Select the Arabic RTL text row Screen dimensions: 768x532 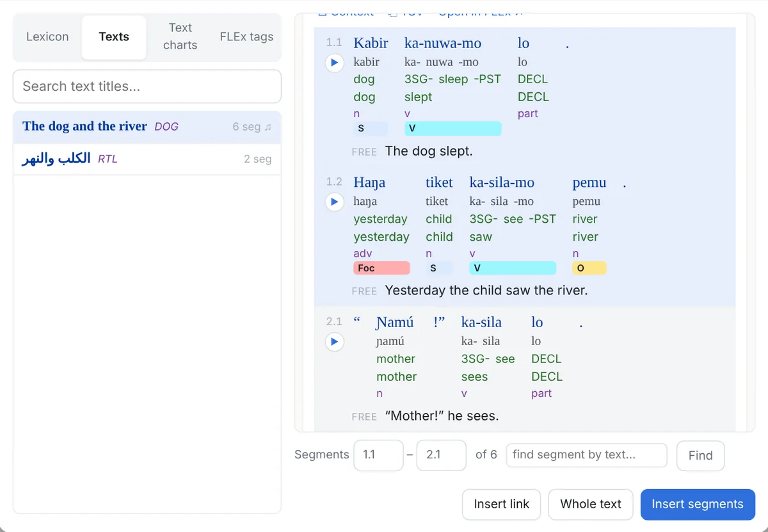click(x=147, y=159)
